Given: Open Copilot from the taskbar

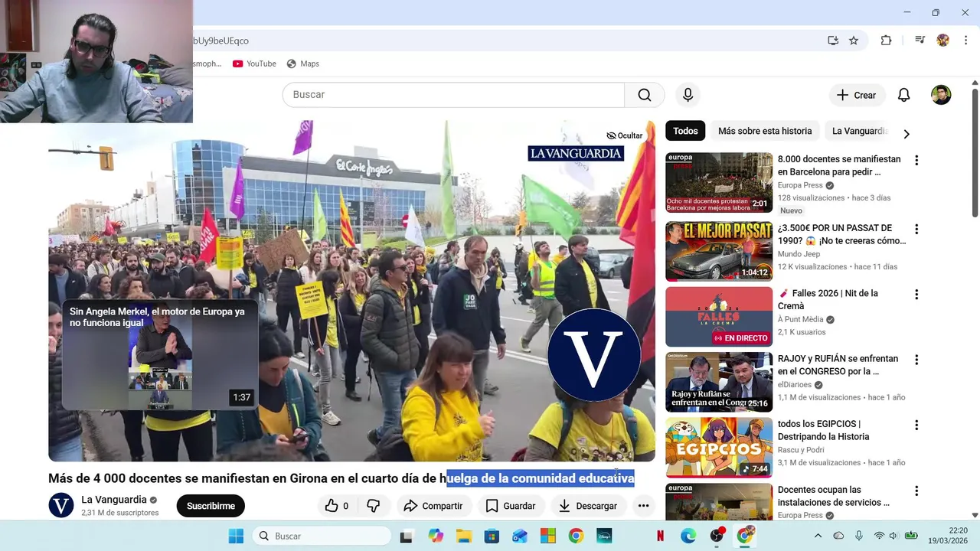Looking at the screenshot, I should (x=436, y=536).
